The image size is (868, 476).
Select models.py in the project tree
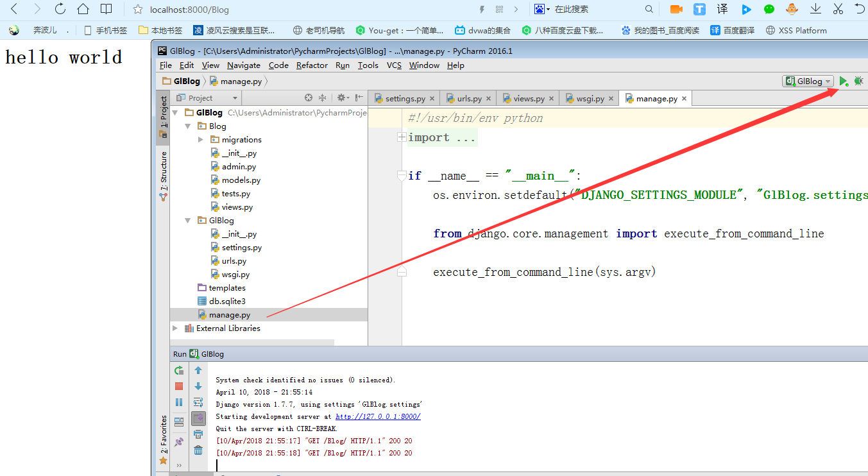[x=241, y=180]
